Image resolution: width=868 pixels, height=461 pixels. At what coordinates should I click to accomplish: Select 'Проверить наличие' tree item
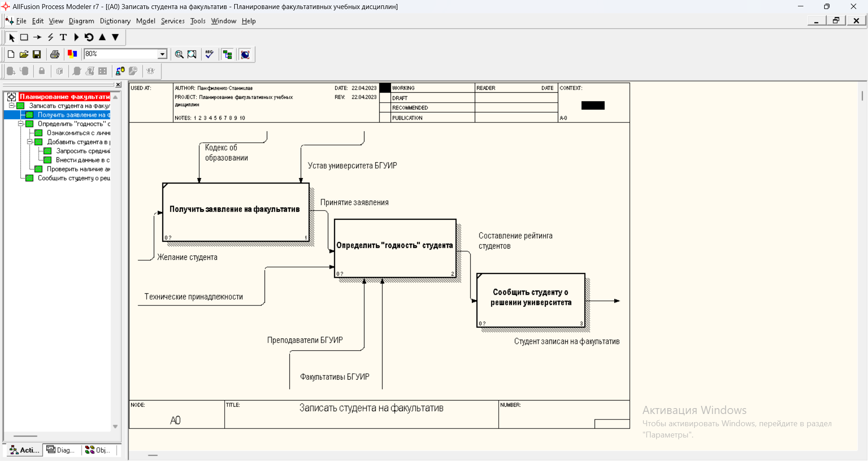[78, 169]
